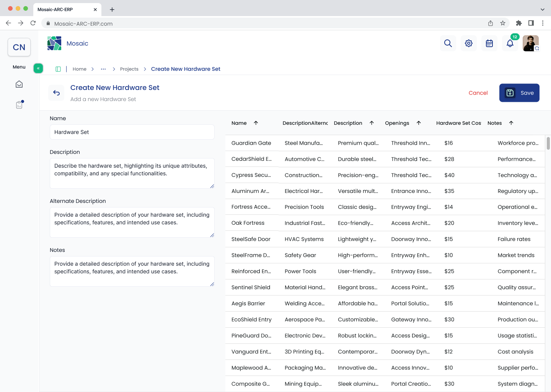Screen dimensions: 551x392
Task: Toggle the panel layout icon in breadcrumb
Action: point(58,69)
